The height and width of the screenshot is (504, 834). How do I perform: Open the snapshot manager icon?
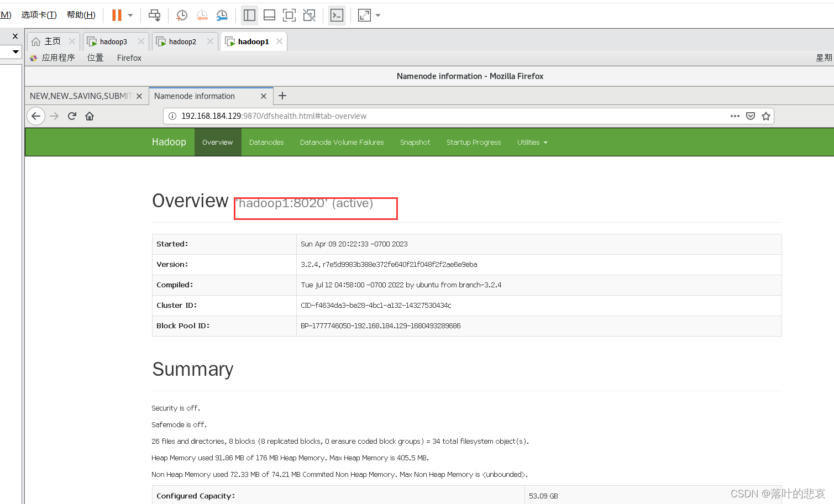coord(222,15)
